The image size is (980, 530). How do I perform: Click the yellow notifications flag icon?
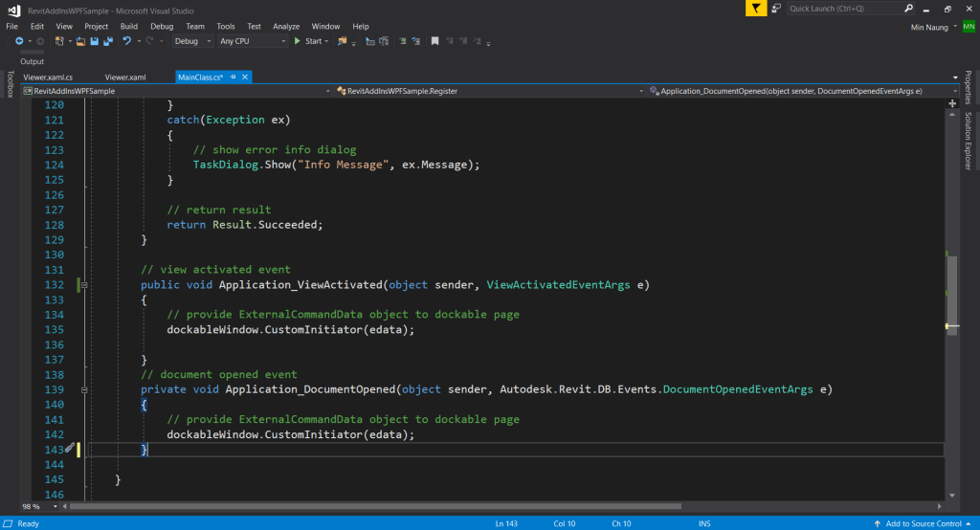coord(758,8)
